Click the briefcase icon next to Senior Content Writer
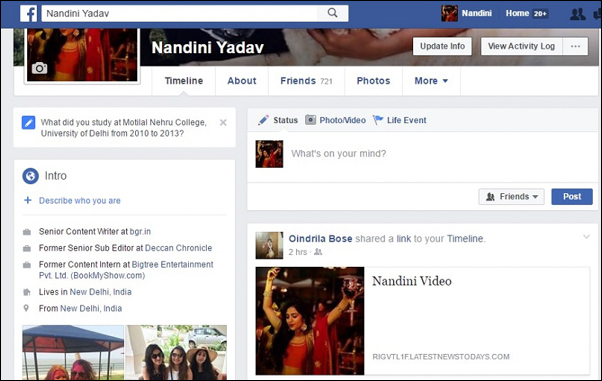Image resolution: width=602 pixels, height=381 pixels. 27,232
